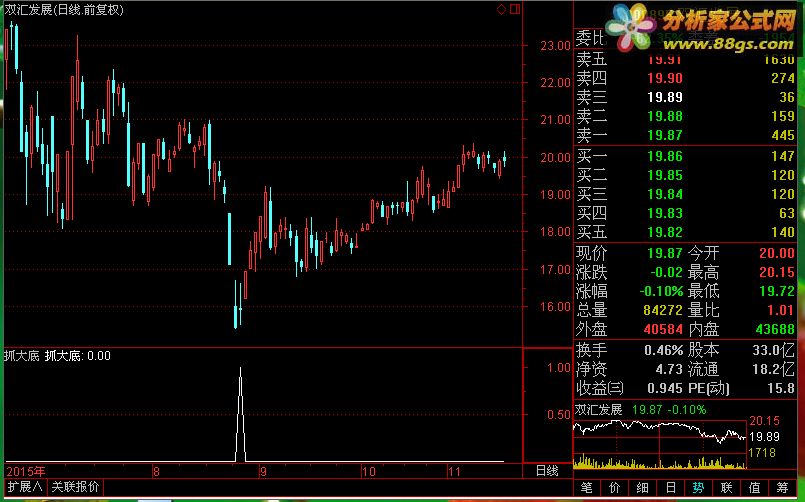Image resolution: width=805 pixels, height=502 pixels.
Task: Select the 买一 price 19.86
Action: coord(665,156)
